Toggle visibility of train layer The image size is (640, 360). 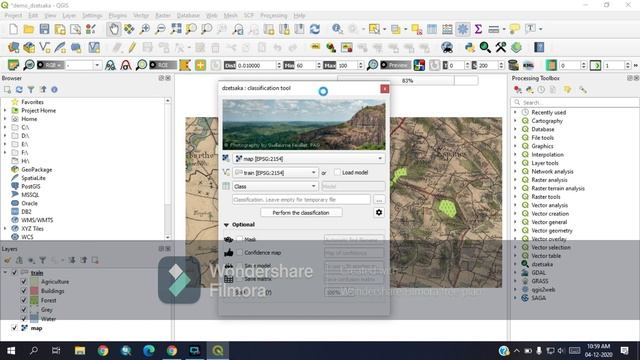[14, 273]
